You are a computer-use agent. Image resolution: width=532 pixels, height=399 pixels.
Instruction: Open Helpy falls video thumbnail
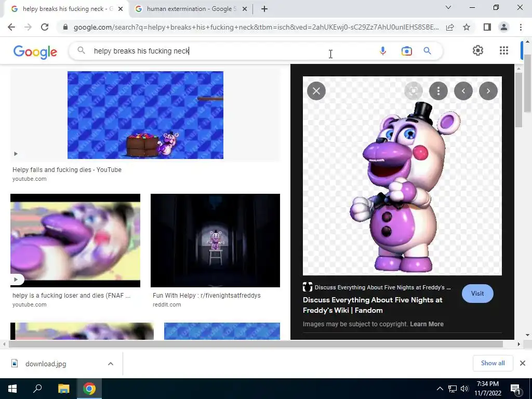145,115
